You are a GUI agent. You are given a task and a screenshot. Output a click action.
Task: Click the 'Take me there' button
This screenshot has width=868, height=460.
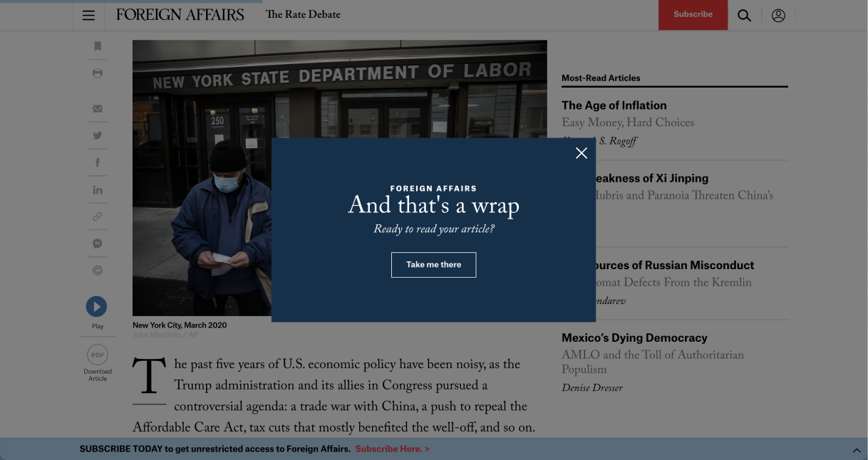(433, 265)
